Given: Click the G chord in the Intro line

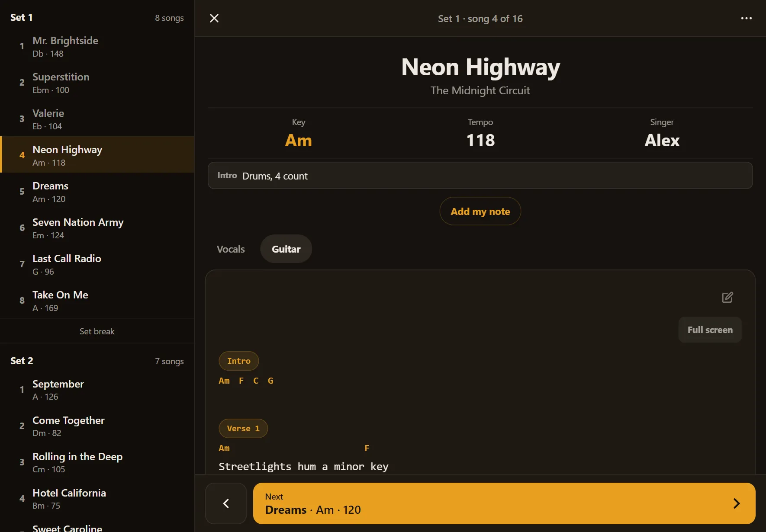Looking at the screenshot, I should 270,381.
